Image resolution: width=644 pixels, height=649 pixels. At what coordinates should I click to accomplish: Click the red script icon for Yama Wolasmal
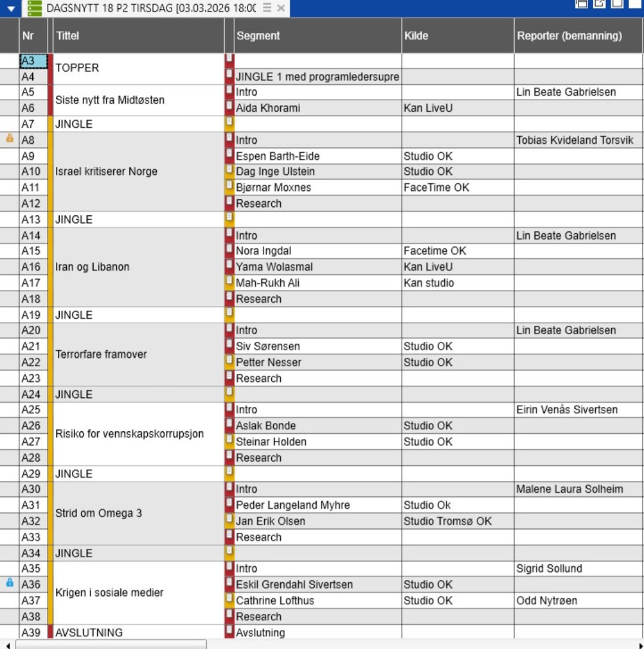229,265
